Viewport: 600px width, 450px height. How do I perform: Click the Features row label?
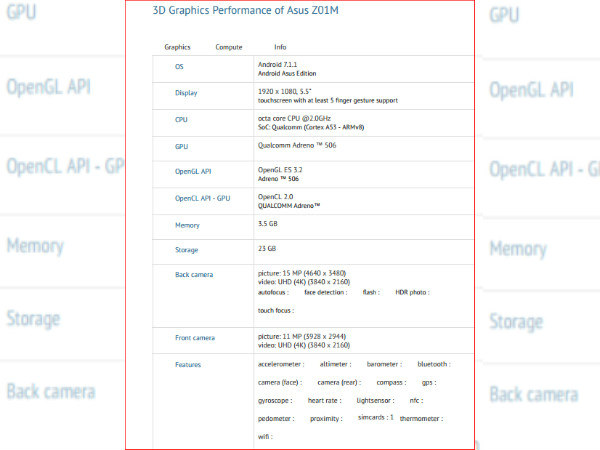click(x=188, y=365)
